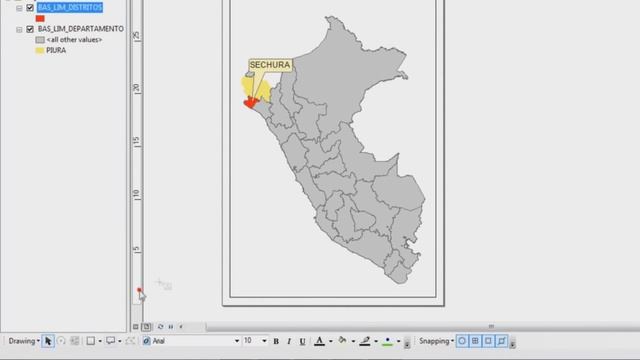The height and width of the screenshot is (360, 640).
Task: Switch to Data View button
Action: click(x=136, y=327)
